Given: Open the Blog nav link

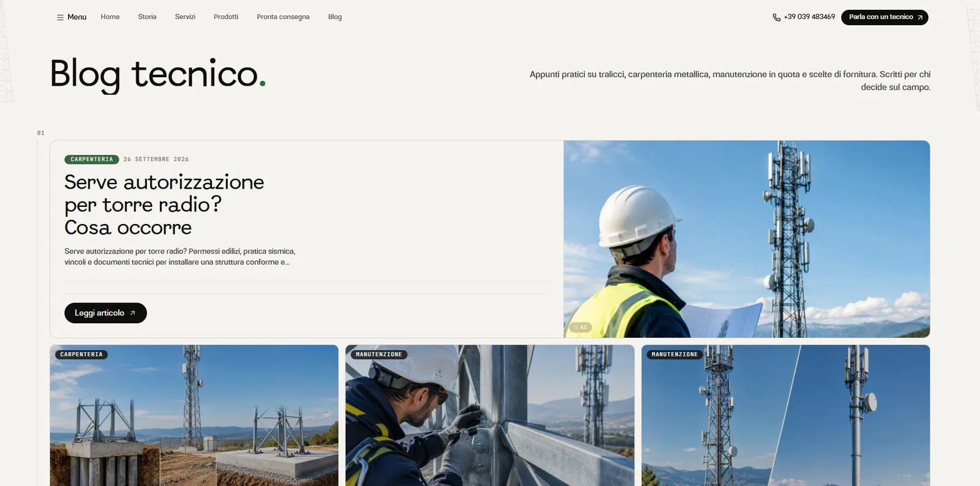Looking at the screenshot, I should (x=335, y=17).
